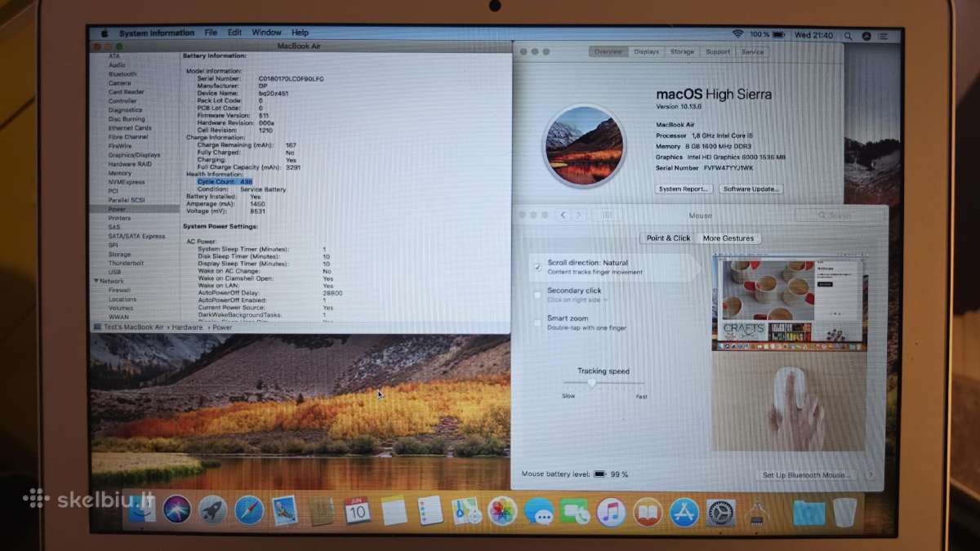This screenshot has height=551, width=980.
Task: Switch to Support tab in About This Mac
Action: (x=718, y=51)
